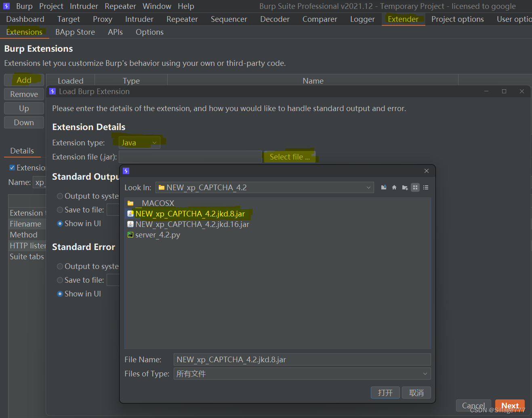Click file chooser window title icon
Viewport: 532px width, 418px height.
click(x=126, y=171)
